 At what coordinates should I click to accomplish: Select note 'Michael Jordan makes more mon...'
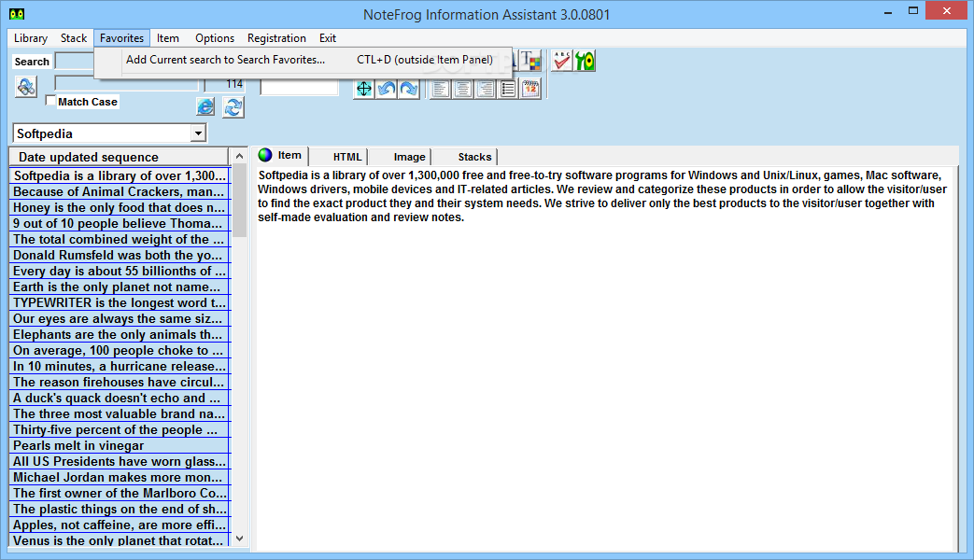coord(120,478)
